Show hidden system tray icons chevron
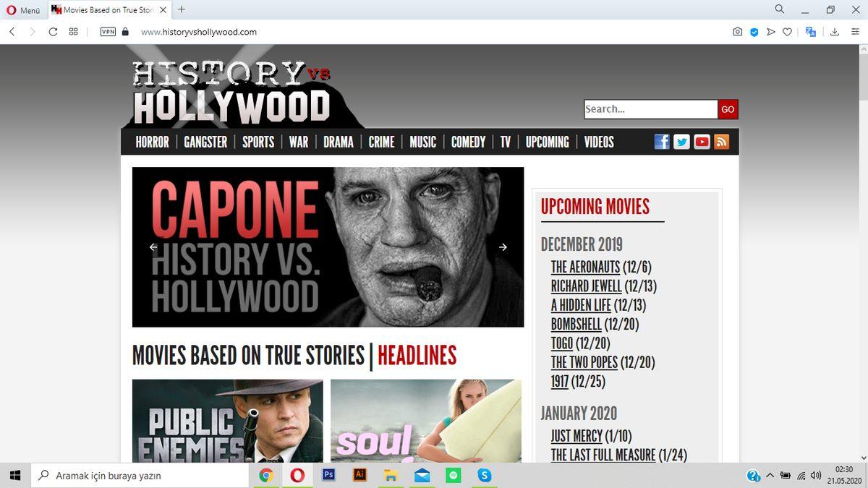This screenshot has height=488, width=868. pos(770,476)
